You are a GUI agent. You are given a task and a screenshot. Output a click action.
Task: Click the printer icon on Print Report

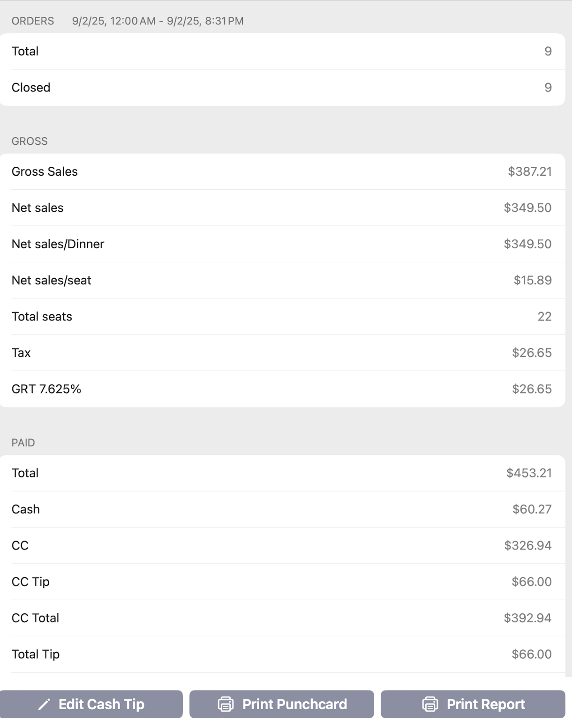coord(430,704)
